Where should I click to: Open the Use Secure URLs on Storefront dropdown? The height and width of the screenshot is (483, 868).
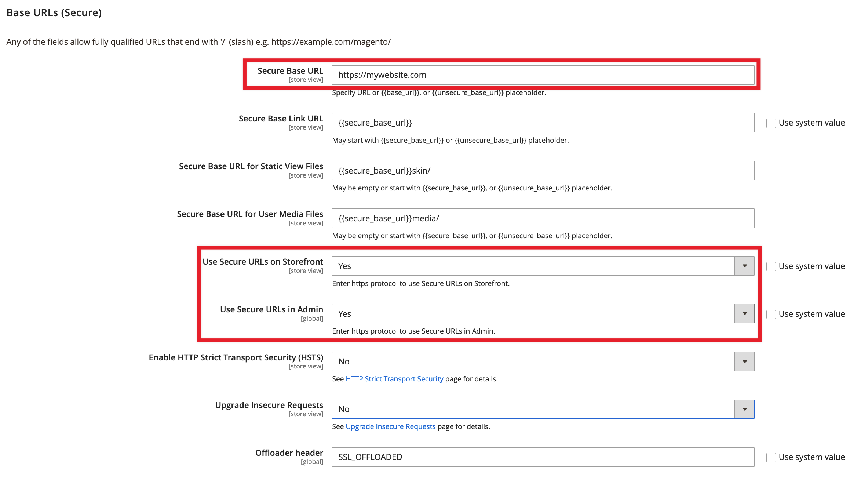point(744,266)
